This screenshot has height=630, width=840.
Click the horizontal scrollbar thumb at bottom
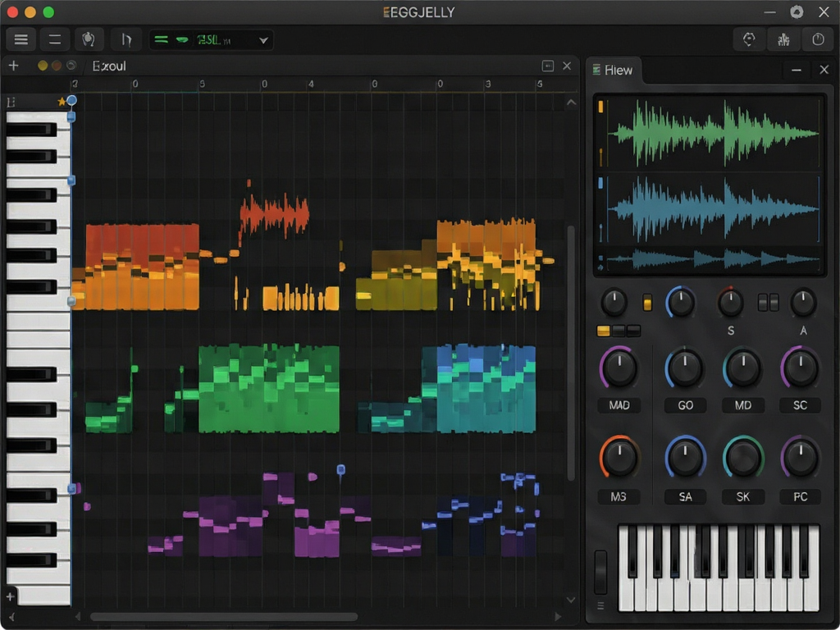pos(223,617)
